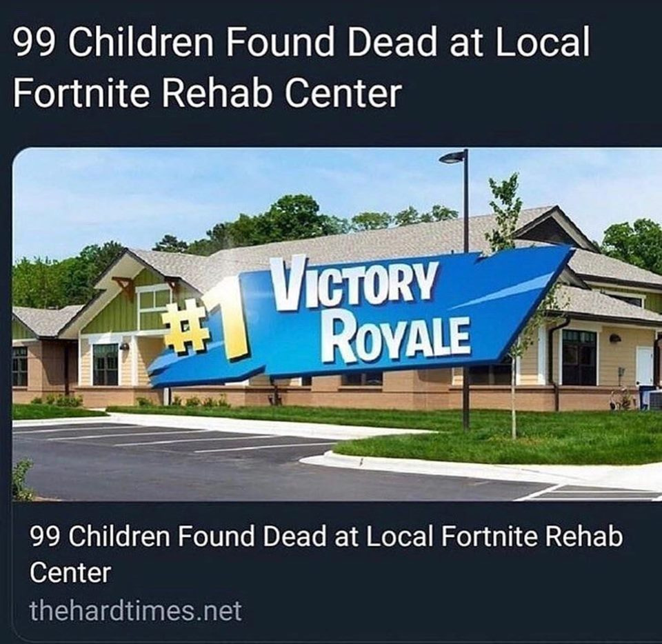Click the link card title text
Screen dimensions: 662x644
[x=326, y=554]
